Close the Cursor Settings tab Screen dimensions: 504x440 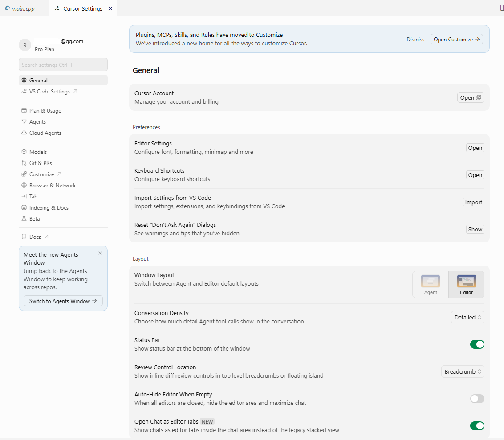pyautogui.click(x=110, y=8)
